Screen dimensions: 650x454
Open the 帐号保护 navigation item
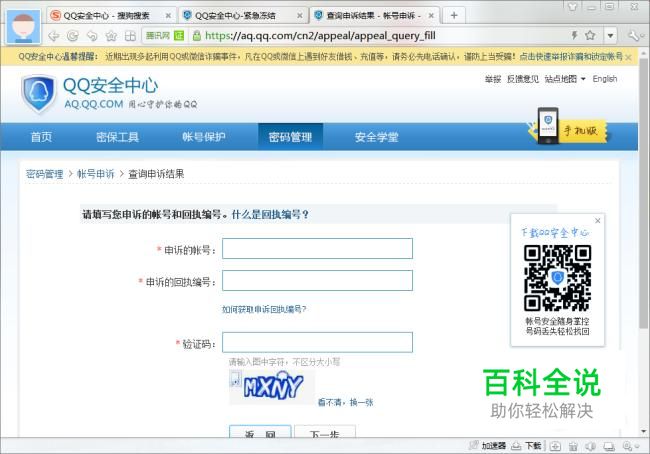[x=204, y=137]
